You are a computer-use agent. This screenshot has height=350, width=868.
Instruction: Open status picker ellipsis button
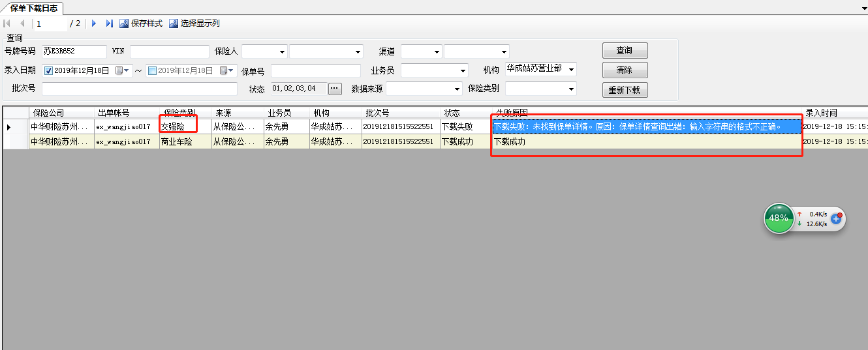coord(335,89)
